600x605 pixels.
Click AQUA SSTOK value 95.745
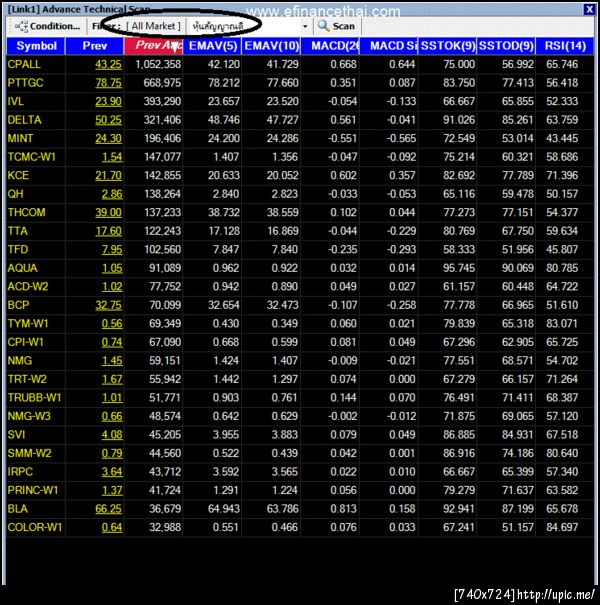pos(459,268)
